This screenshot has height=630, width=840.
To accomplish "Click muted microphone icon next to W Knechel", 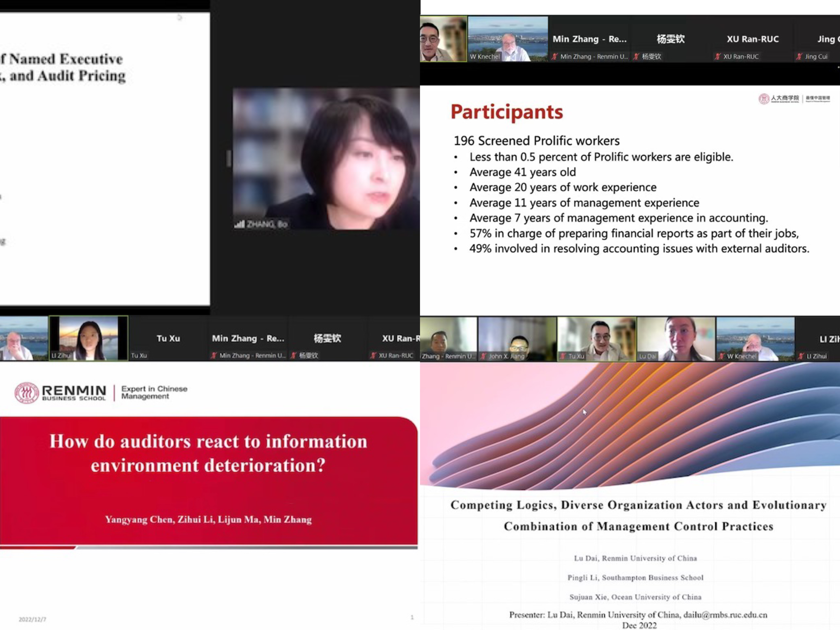I will click(721, 356).
